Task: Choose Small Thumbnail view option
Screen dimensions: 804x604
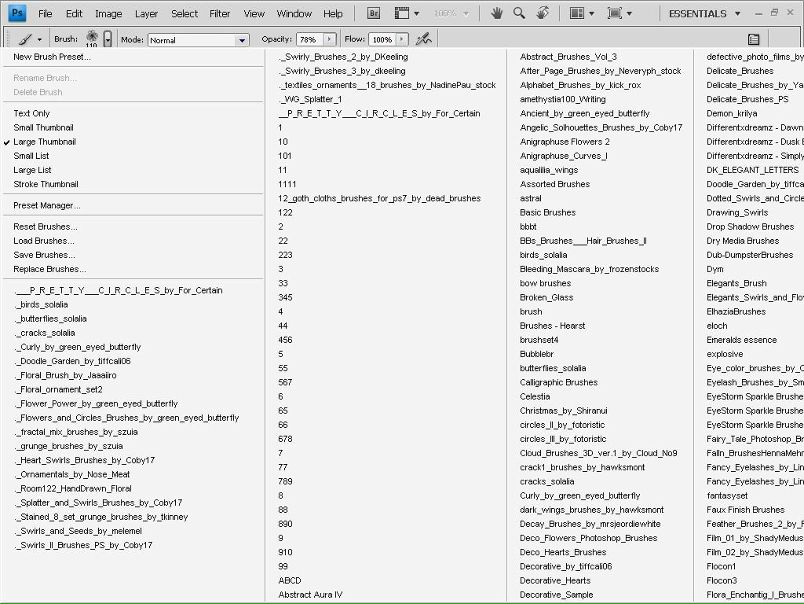Action: [x=43, y=128]
